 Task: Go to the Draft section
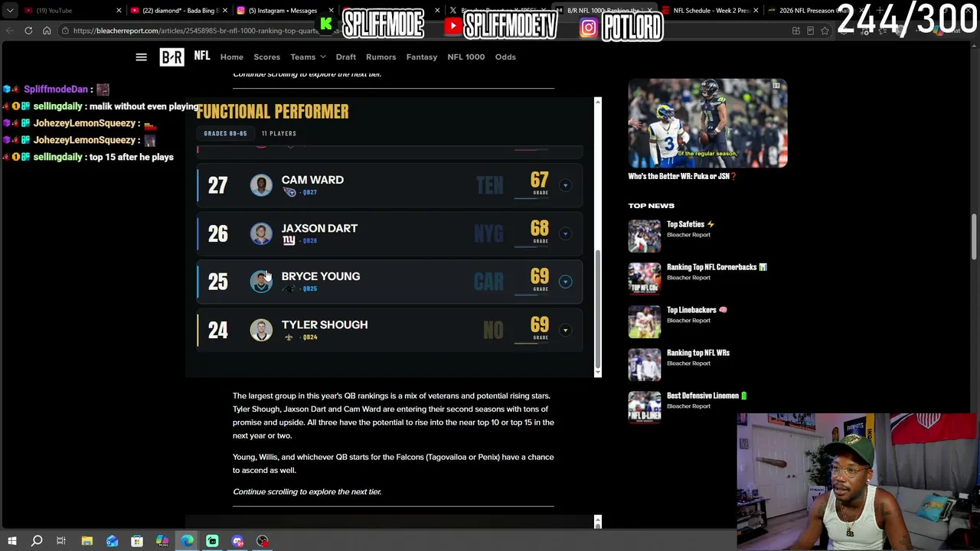(345, 57)
